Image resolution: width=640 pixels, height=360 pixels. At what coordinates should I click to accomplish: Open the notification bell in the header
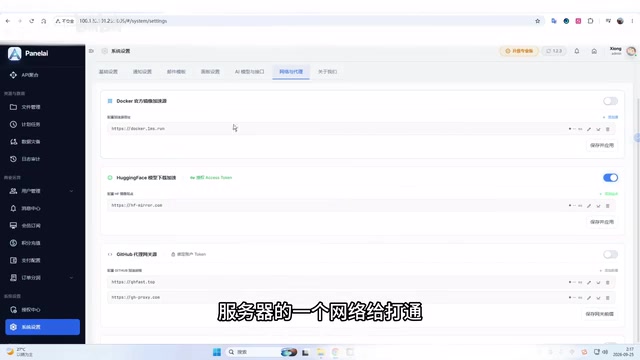click(x=576, y=51)
